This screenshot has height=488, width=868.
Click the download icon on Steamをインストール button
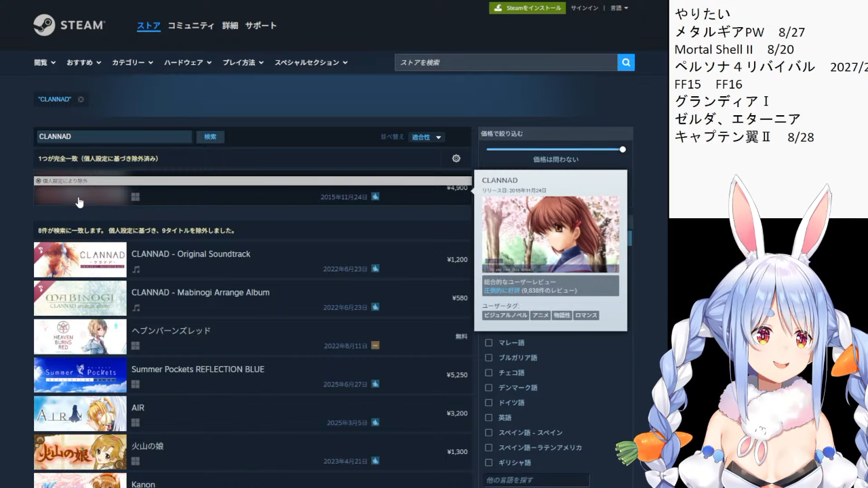498,8
